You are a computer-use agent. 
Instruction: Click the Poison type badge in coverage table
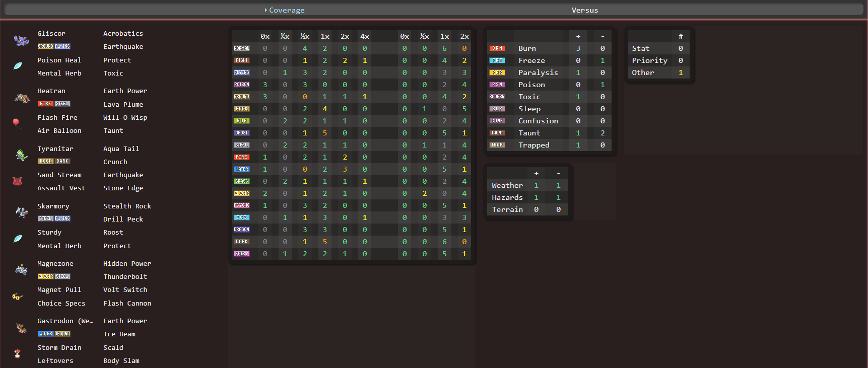(242, 85)
